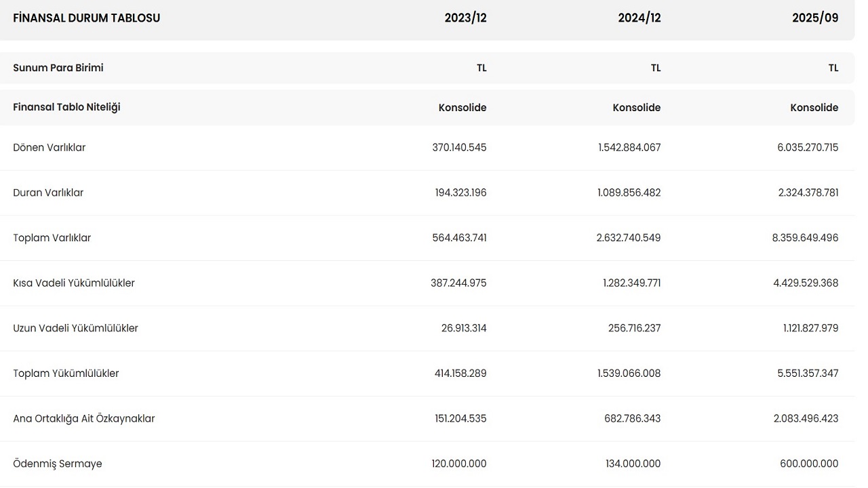Click the 600.000.000 paid-in capital value
This screenshot has height=488, width=868.
809,464
